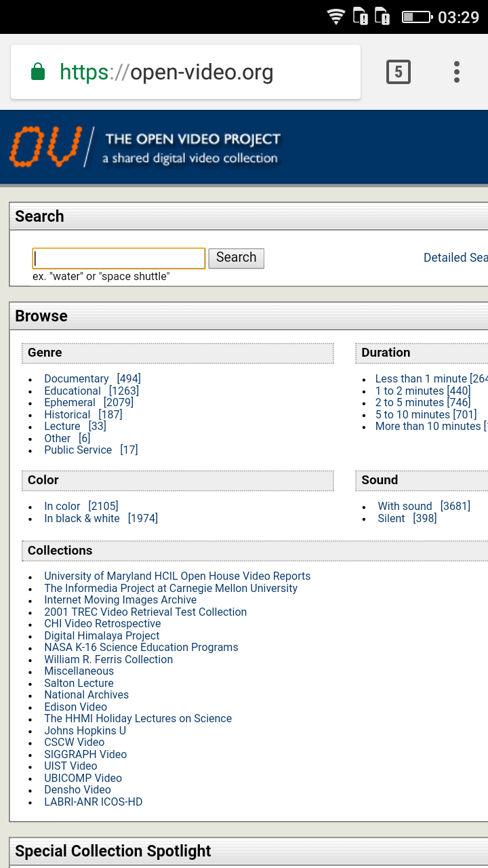Open University of Maryland HCIL collection
The height and width of the screenshot is (868, 488).
tap(178, 576)
